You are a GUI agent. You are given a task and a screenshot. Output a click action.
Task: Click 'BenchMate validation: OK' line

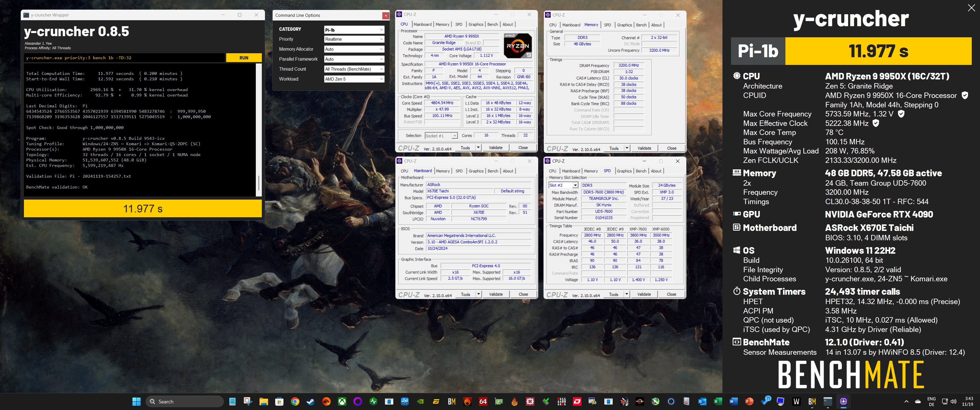tap(57, 187)
